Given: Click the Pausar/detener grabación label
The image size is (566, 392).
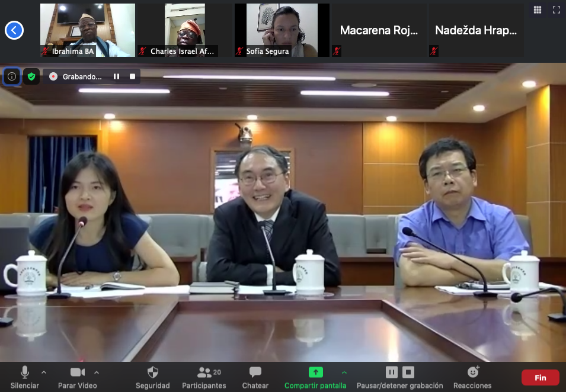Looking at the screenshot, I should point(399,385).
